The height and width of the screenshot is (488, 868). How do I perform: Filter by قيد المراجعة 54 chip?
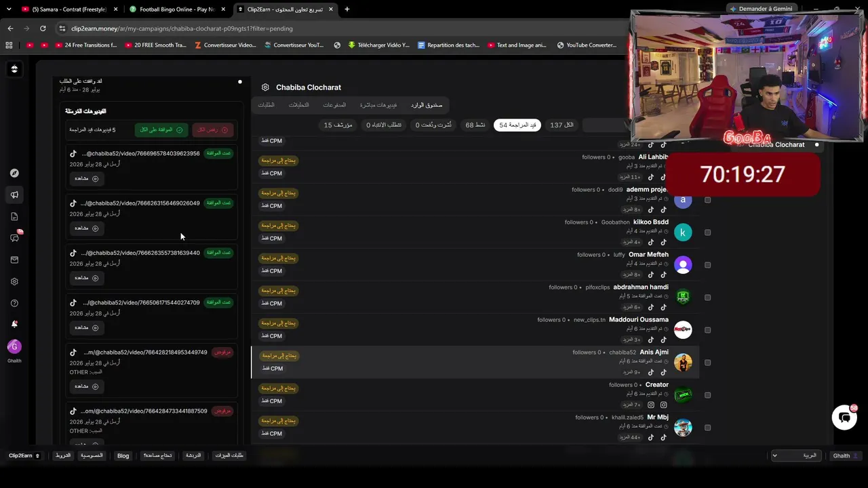coord(517,125)
